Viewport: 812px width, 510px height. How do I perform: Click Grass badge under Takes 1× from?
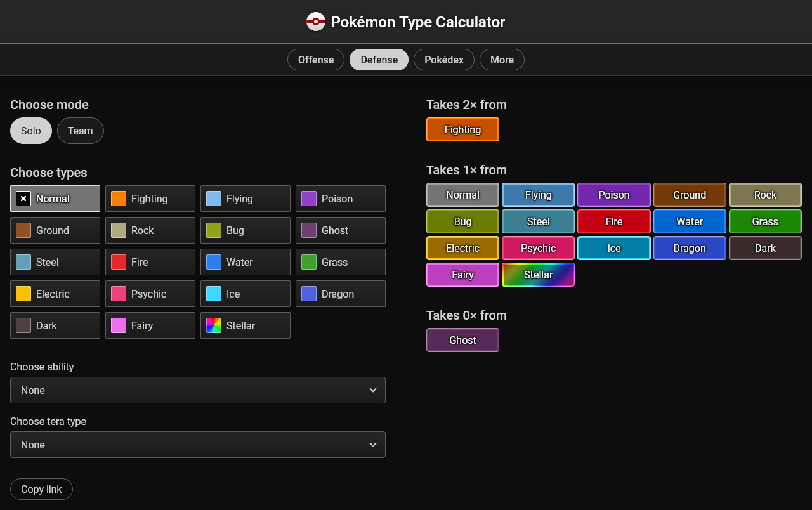[765, 221]
